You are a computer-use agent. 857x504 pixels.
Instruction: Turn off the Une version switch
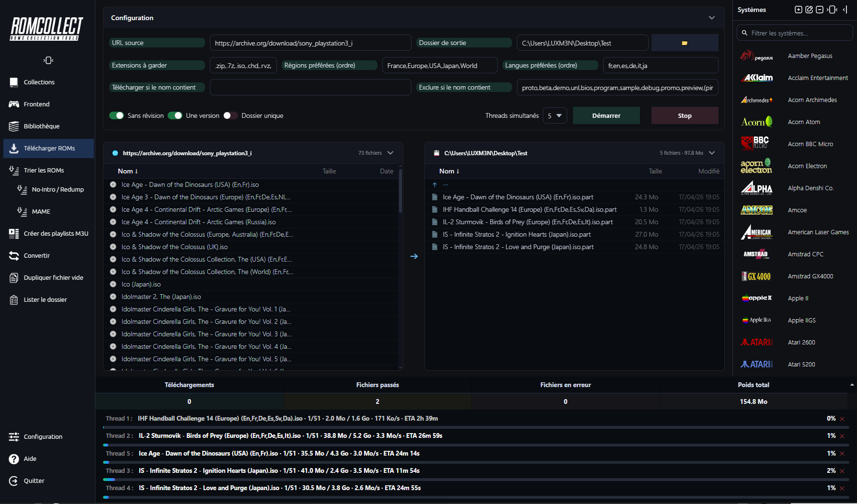tap(175, 115)
